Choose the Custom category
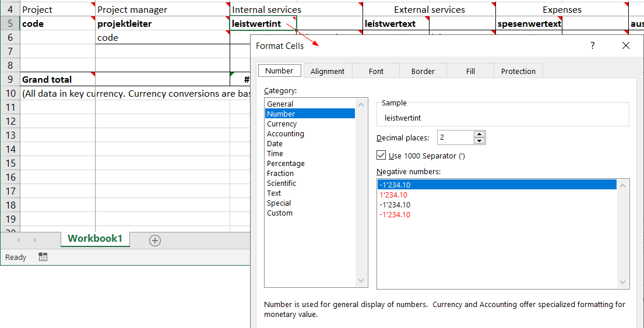This screenshot has width=644, height=328. 280,213
